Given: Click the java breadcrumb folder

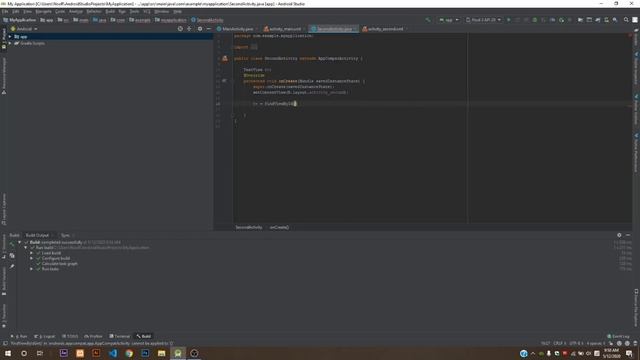Looking at the screenshot, I should [100, 20].
